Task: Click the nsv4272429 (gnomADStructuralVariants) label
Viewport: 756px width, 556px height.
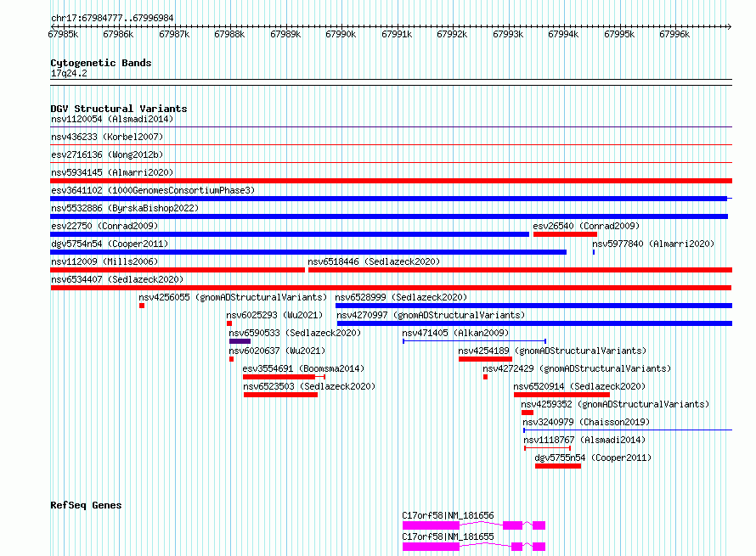Action: pyautogui.click(x=577, y=368)
